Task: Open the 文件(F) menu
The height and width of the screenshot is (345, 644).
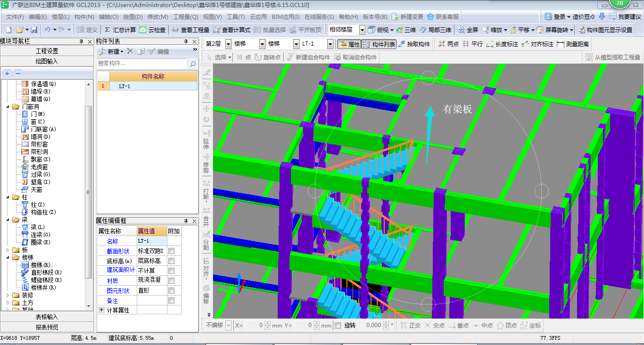Action: [15, 16]
